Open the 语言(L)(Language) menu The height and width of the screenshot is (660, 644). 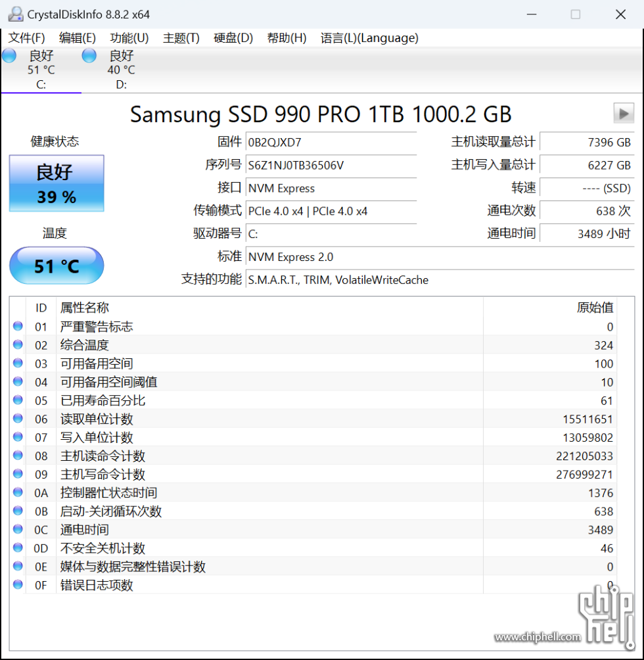(x=369, y=38)
